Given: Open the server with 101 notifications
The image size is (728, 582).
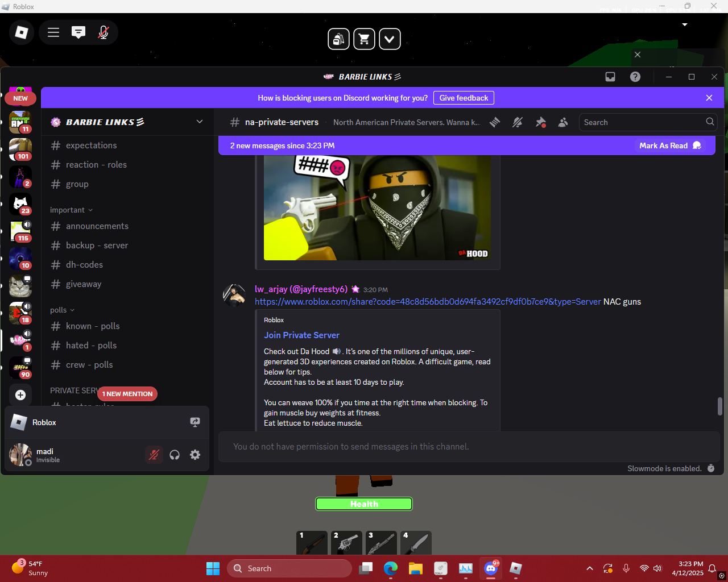Looking at the screenshot, I should [x=20, y=149].
